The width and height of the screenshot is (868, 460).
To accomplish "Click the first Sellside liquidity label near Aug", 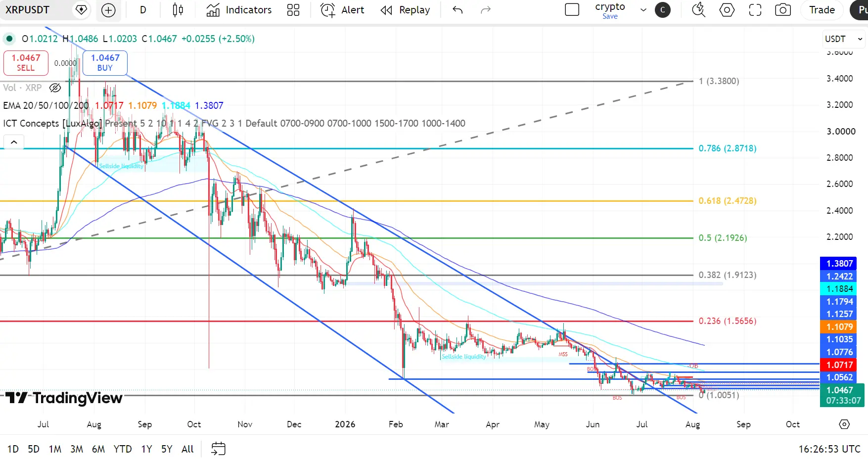I will (121, 166).
